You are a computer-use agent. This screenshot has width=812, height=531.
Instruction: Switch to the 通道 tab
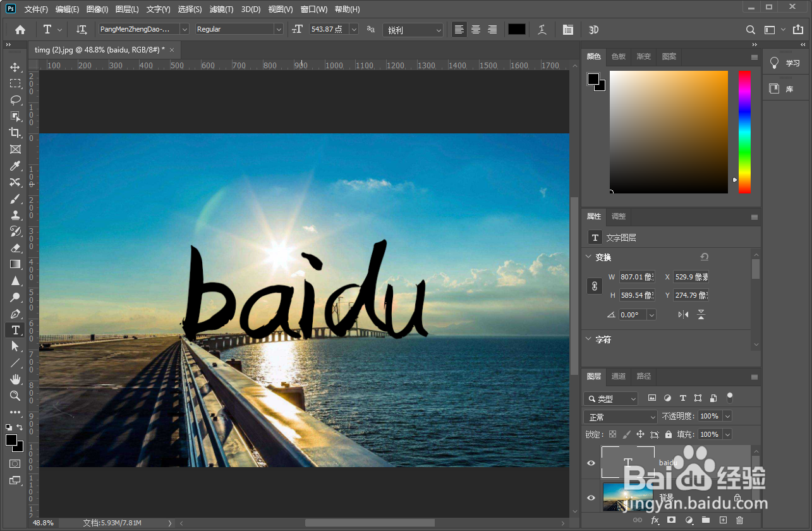[619, 376]
